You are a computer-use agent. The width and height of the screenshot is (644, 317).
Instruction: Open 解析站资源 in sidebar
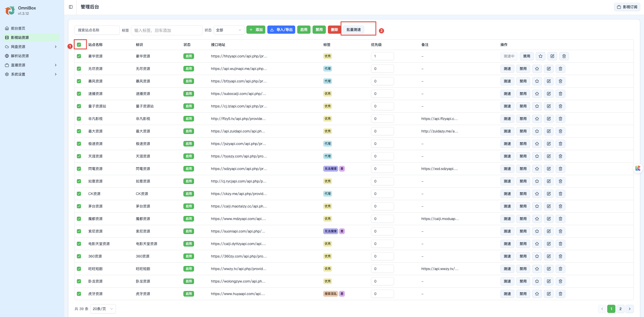coord(32,56)
